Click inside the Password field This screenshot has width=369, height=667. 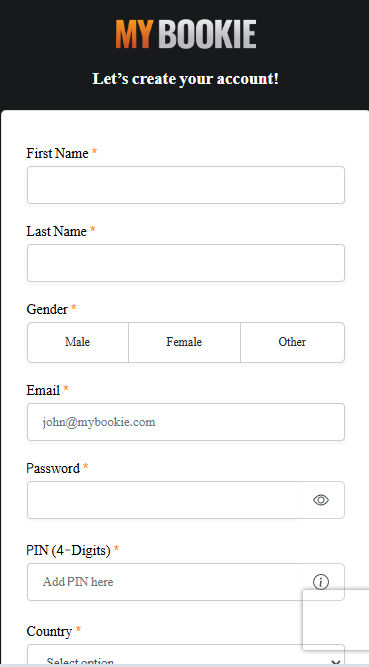(163, 500)
